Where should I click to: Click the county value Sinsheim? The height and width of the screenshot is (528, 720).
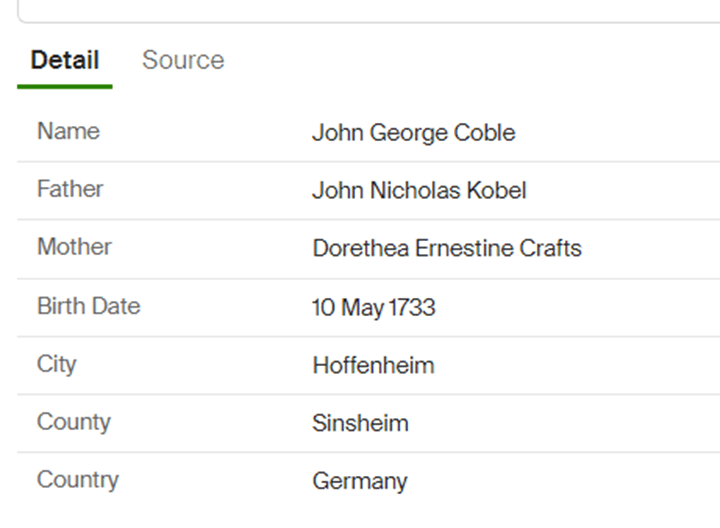tap(360, 423)
